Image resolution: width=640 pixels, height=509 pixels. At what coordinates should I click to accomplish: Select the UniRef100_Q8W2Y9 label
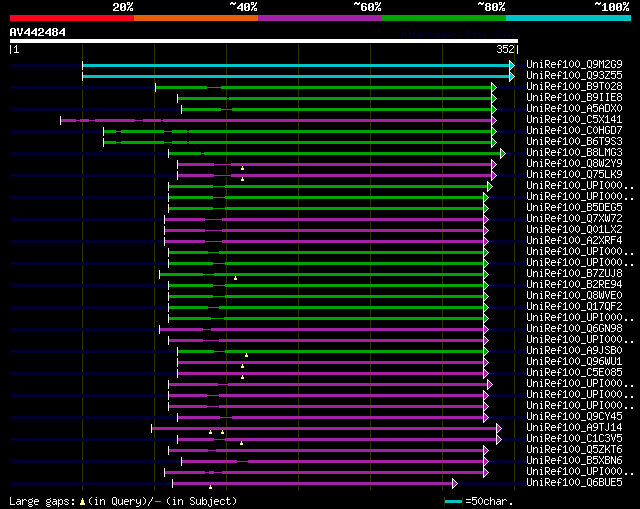[574, 163]
